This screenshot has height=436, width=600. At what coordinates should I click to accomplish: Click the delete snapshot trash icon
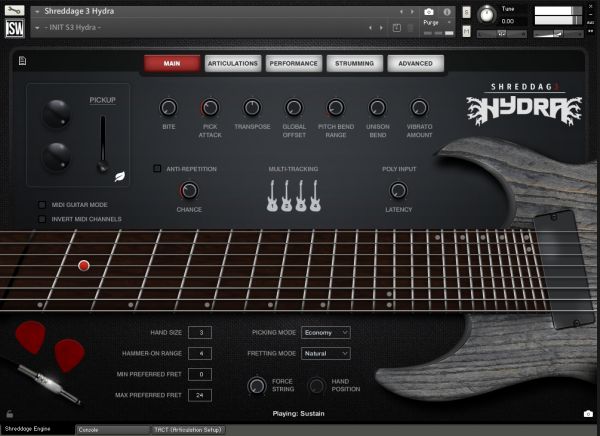(410, 28)
